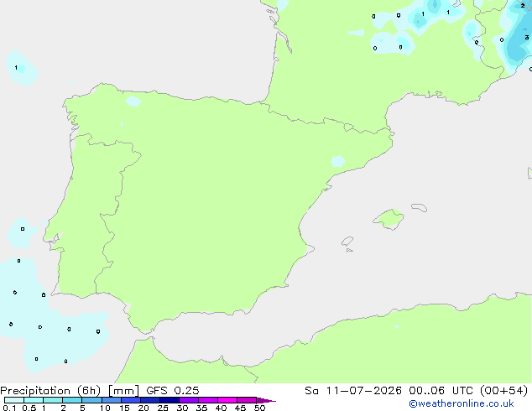The height and width of the screenshot is (411, 532).
Task: Click the 25–30 mm legend color swatch
Action: [170, 400]
